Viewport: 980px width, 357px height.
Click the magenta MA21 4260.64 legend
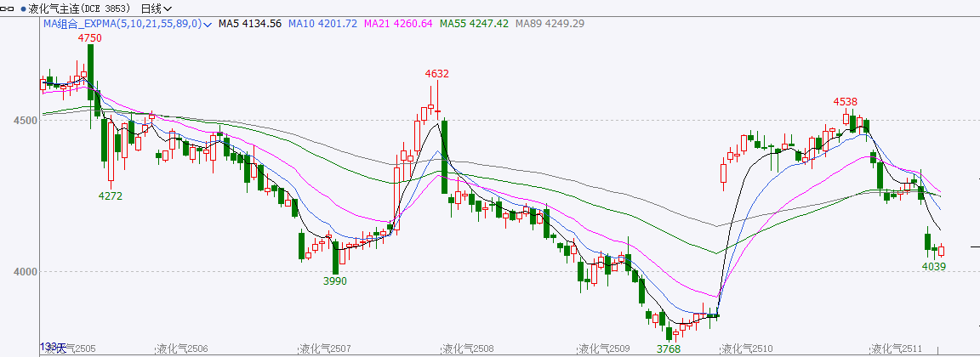point(398,24)
